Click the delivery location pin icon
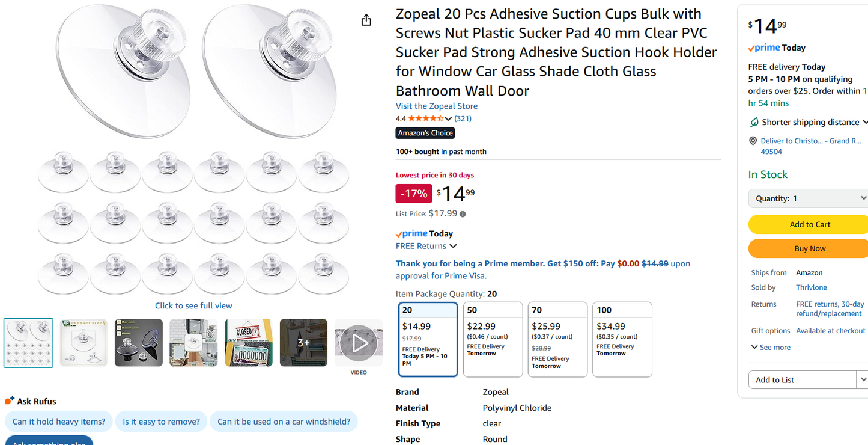The height and width of the screenshot is (445, 868). pos(753,141)
